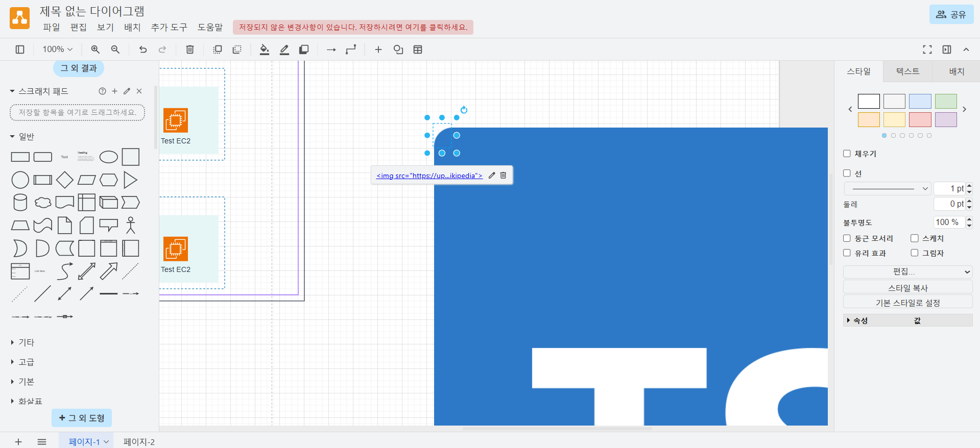Collapse the toolbar with the up chevron
This screenshot has height=448, width=980.
tap(966, 49)
